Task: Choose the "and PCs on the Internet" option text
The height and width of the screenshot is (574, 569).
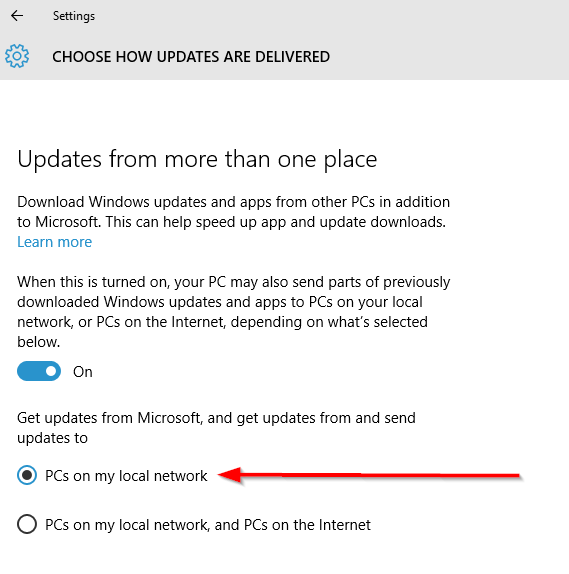Action: click(293, 525)
